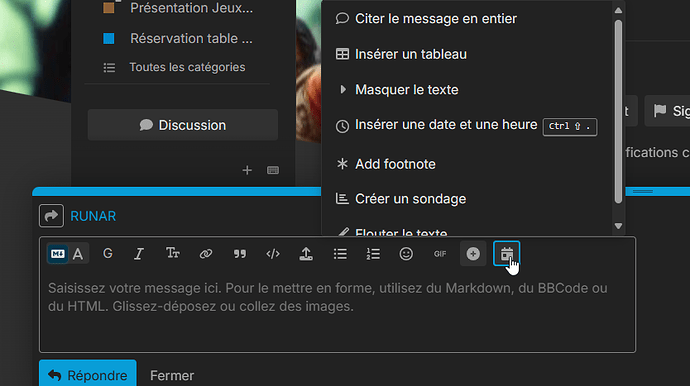Image resolution: width=690 pixels, height=386 pixels.
Task: Click the composer resize grippie handle
Action: coord(643,191)
